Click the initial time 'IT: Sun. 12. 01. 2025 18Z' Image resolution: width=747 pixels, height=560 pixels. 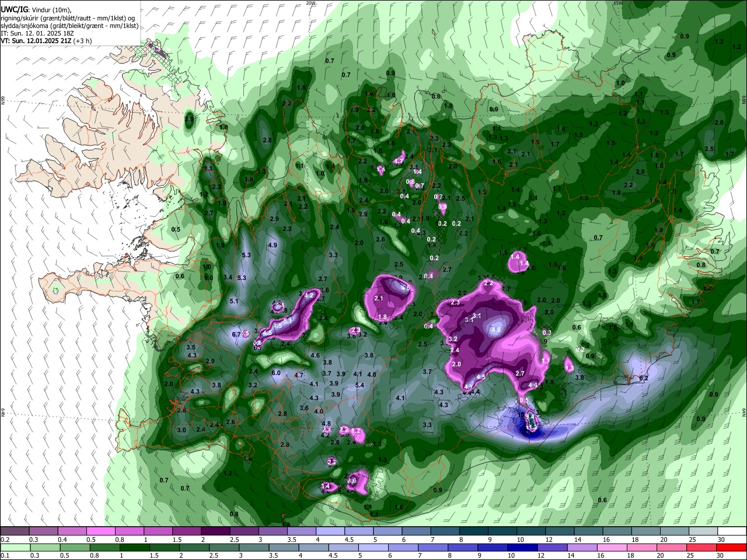click(x=37, y=33)
